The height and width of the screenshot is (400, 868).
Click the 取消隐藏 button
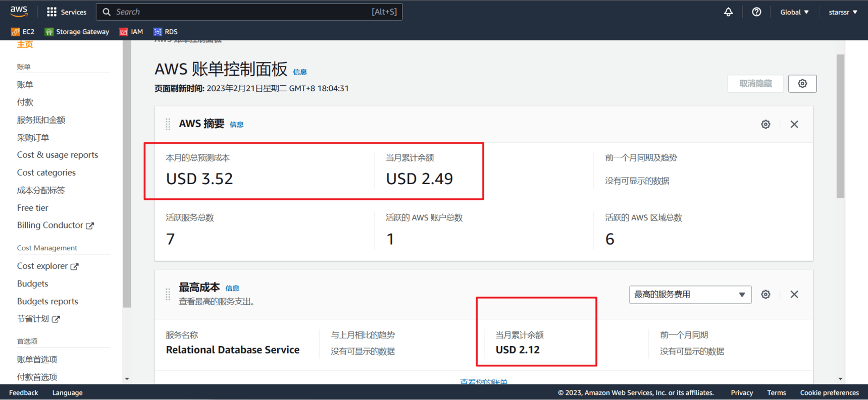tap(755, 83)
